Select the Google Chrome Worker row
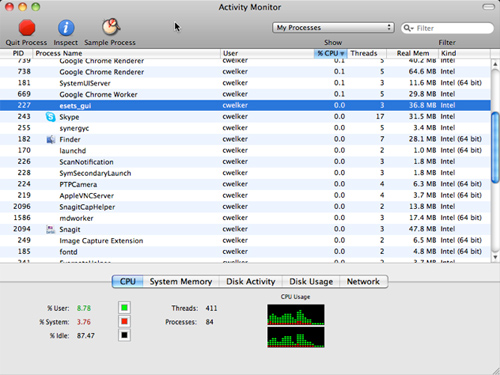Screen dimensions: 500x375 click(x=245, y=94)
